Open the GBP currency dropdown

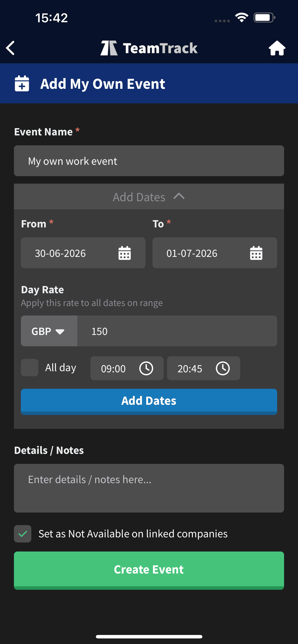coord(49,331)
